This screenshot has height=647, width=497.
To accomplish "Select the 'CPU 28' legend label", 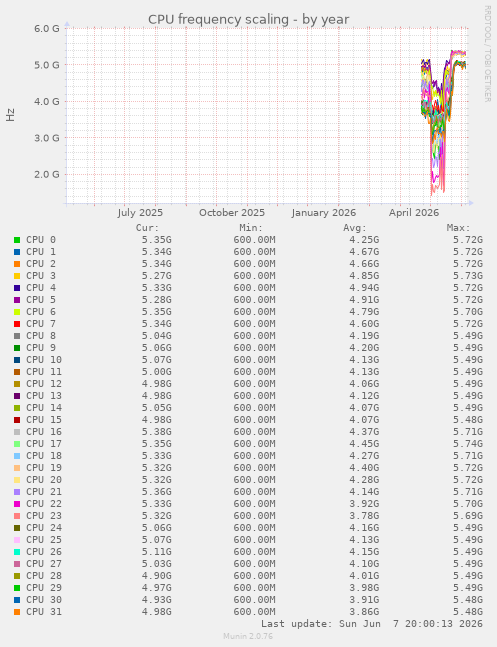I will 44,575.
